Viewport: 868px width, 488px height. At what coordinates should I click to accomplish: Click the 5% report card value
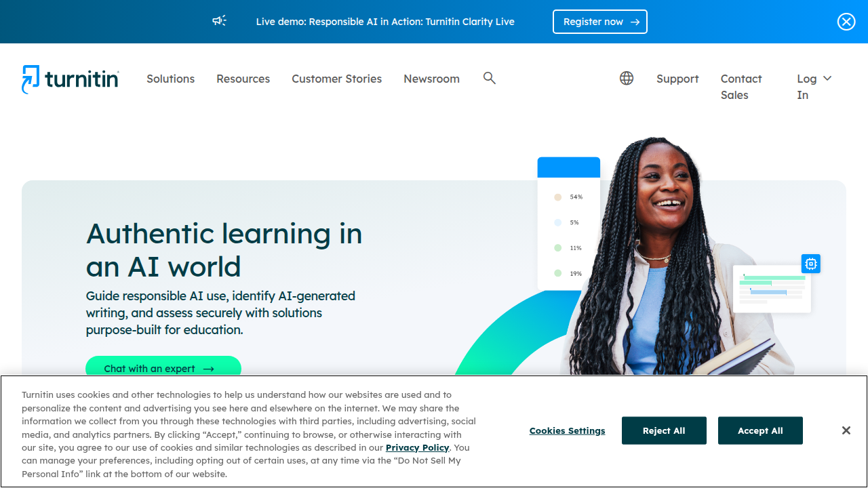[x=574, y=222]
